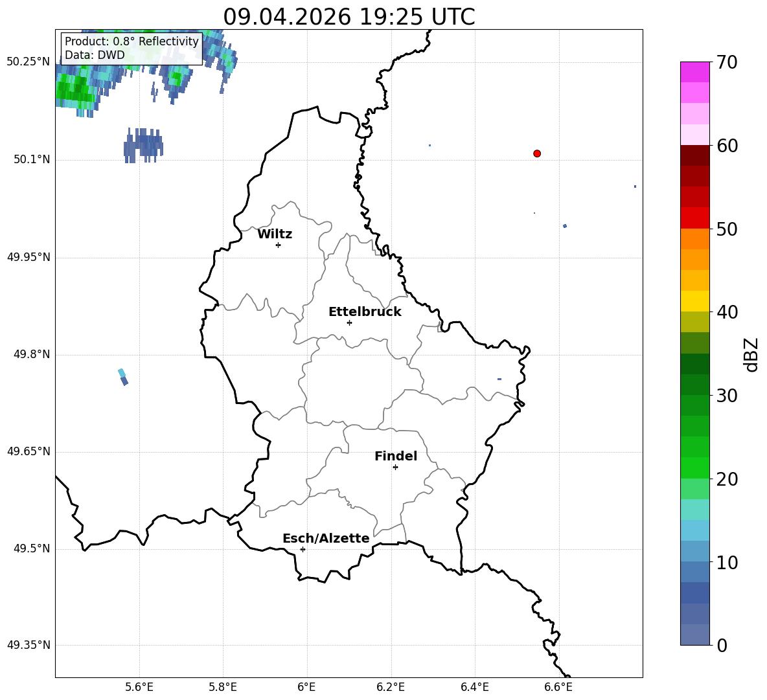Click the blue radar echo patch near 50.1°N
The height and width of the screenshot is (700, 767).
pyautogui.click(x=143, y=145)
